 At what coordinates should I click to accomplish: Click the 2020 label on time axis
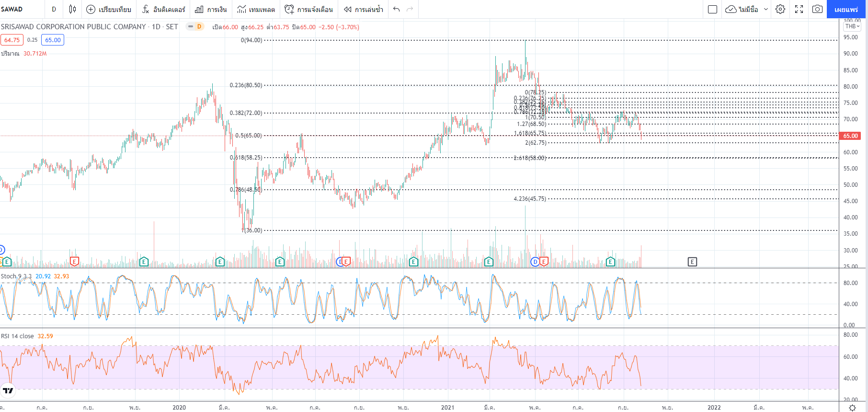(x=179, y=408)
